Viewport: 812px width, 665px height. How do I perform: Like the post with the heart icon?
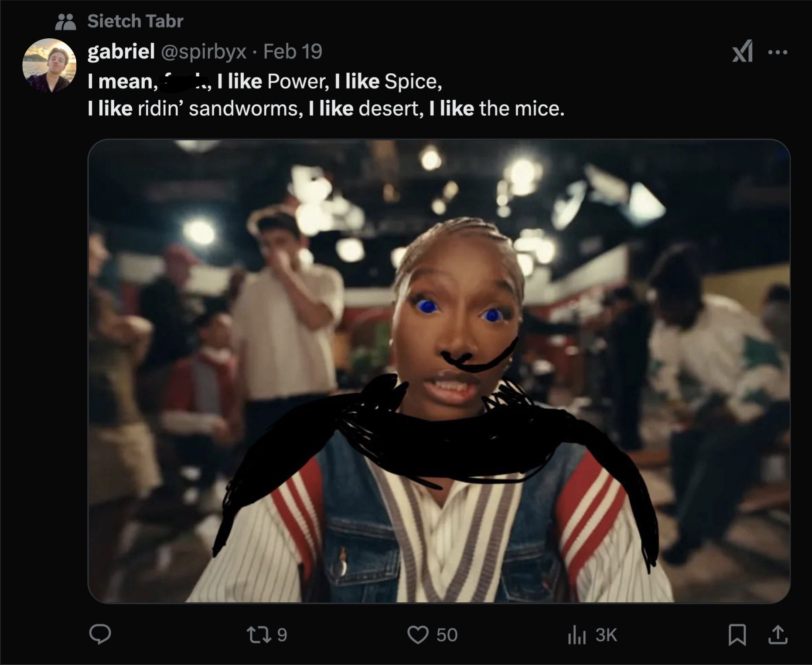[417, 634]
